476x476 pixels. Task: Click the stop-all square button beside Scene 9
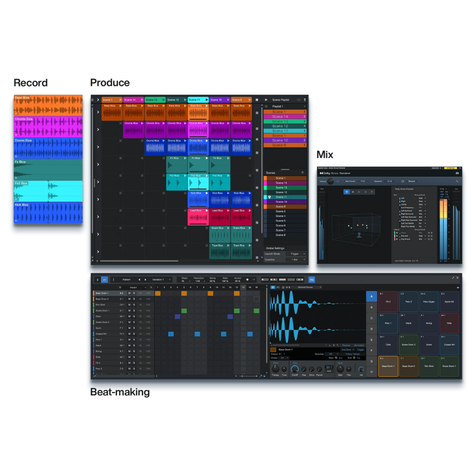click(x=257, y=100)
